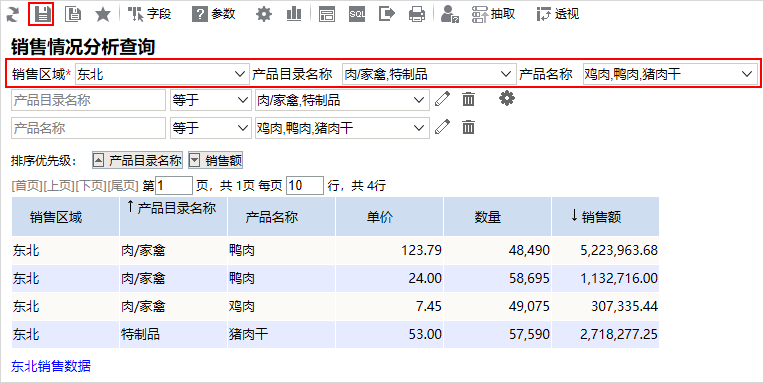The width and height of the screenshot is (764, 383).
Task: Go to 上页 previous page link
Action: pos(59,186)
